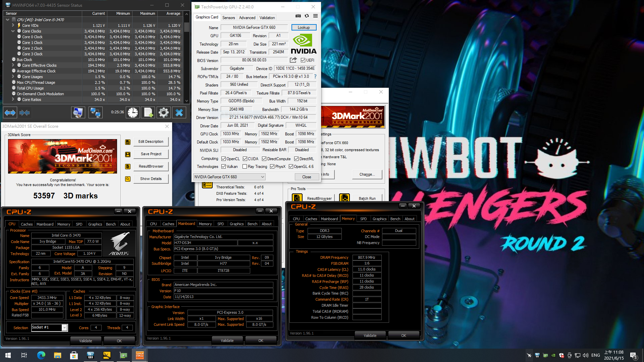Viewport: 644px width, 362px height.
Task: Click Core Speed 3433.3 MHz field
Action: (x=47, y=298)
